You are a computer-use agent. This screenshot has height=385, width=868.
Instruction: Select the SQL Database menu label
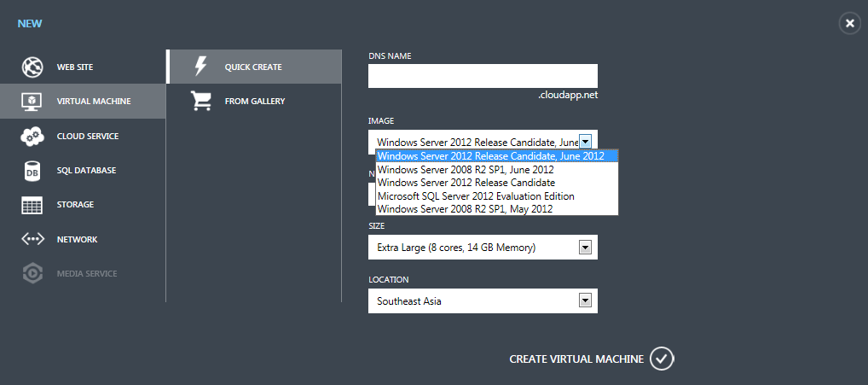(86, 171)
